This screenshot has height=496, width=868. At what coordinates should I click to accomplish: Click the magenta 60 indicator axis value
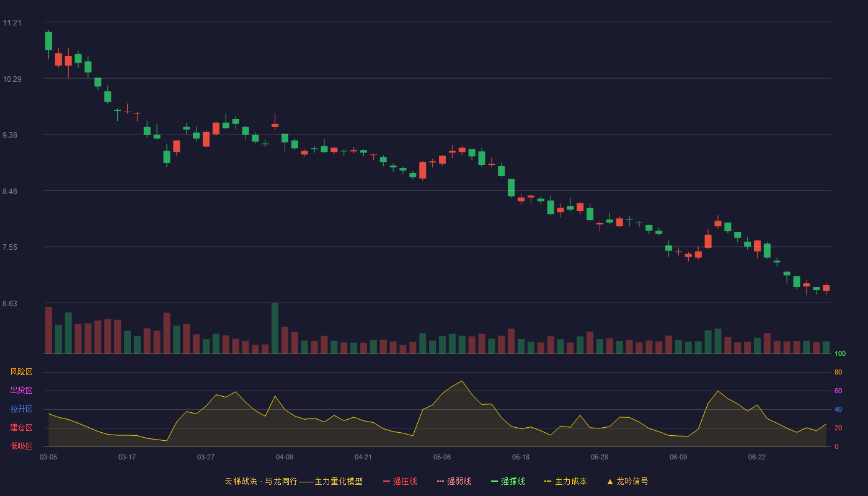[838, 391]
